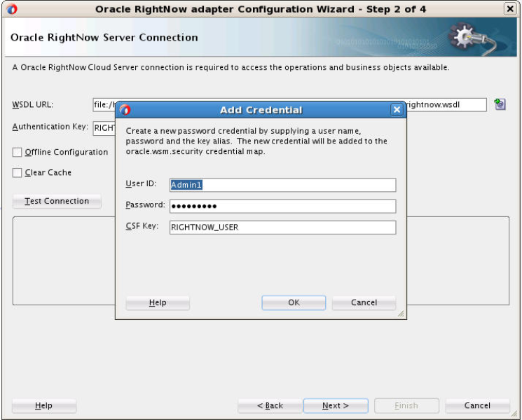Enable the Offline Configuration checkbox
522x420 pixels.
click(x=17, y=153)
